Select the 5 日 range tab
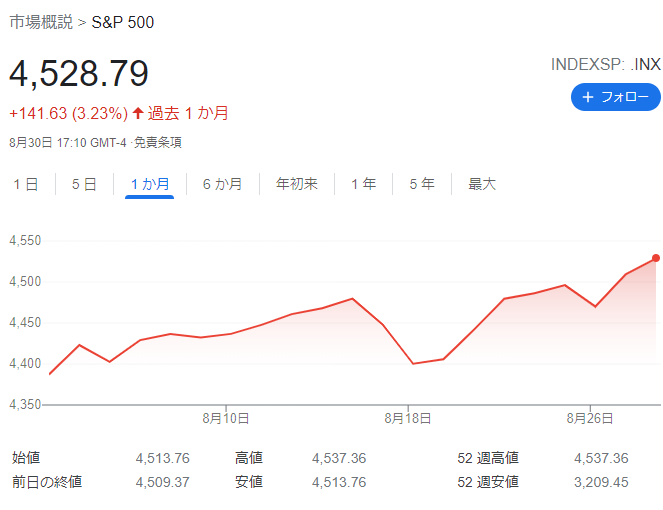 84,184
